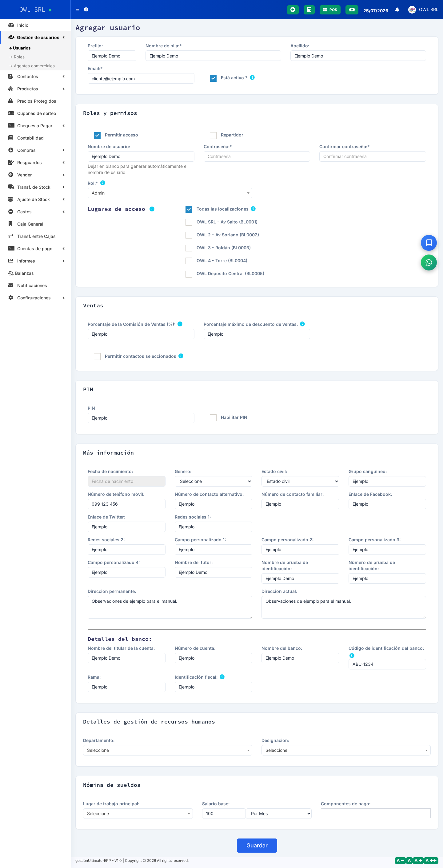Open the POS button in the header

(330, 10)
